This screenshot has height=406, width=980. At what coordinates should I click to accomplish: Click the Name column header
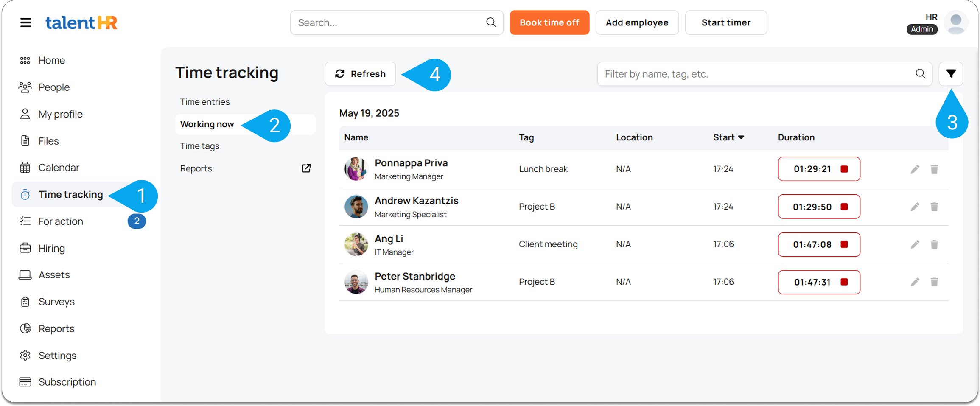click(356, 137)
